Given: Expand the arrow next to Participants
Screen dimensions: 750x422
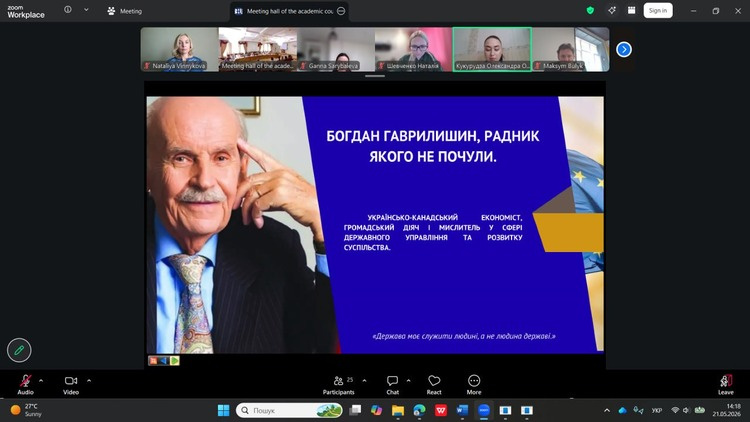Looking at the screenshot, I should click(x=364, y=381).
